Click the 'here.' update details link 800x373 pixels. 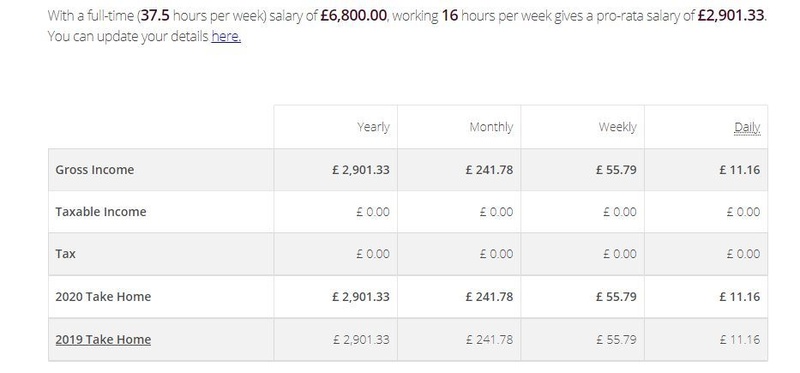point(226,37)
